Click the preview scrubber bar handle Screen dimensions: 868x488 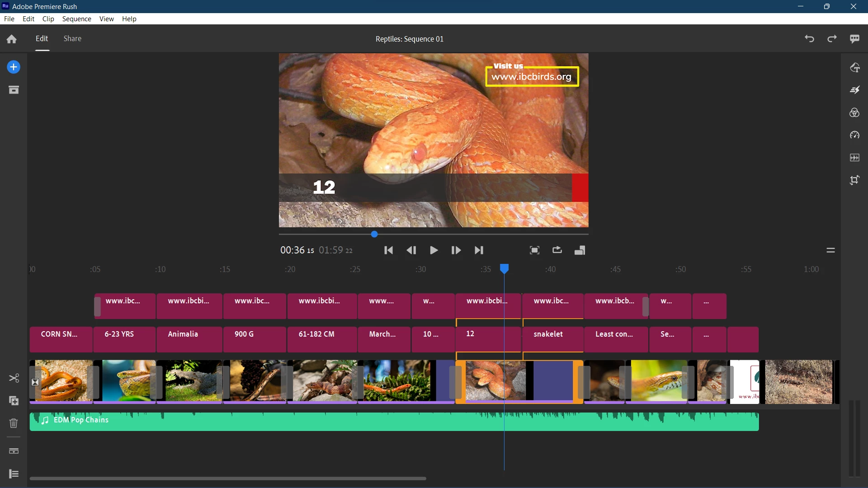point(374,234)
